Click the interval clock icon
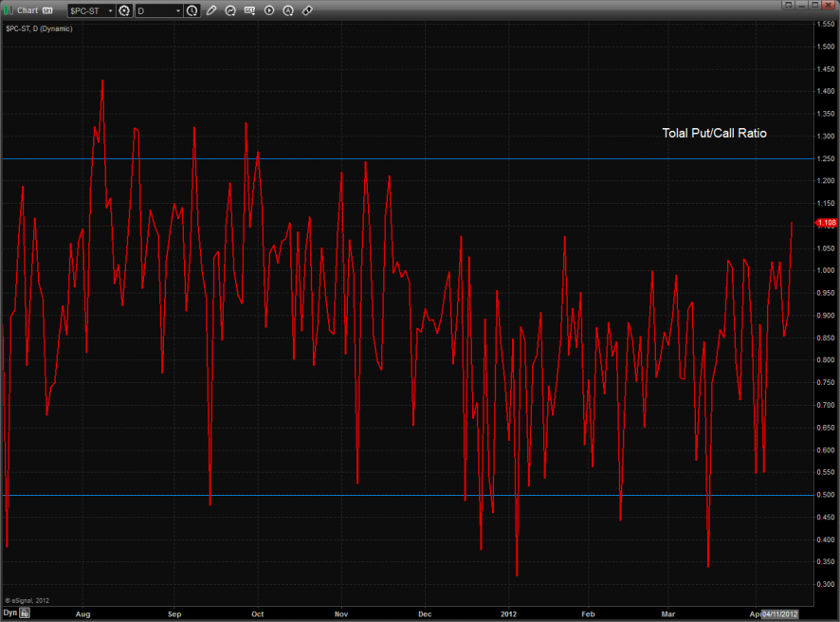840x622 pixels. coord(192,10)
